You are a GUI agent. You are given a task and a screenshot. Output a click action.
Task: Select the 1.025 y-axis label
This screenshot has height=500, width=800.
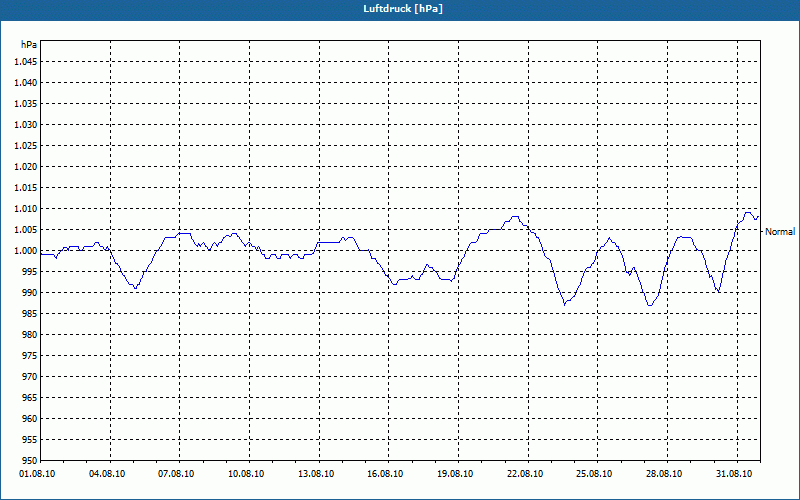click(26, 145)
